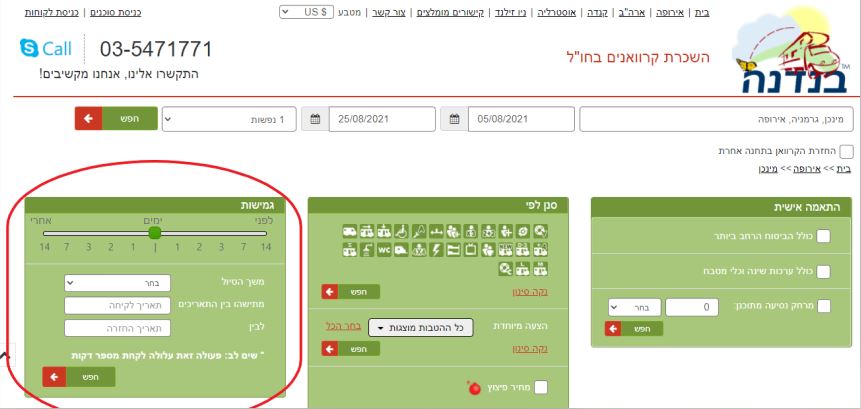Open the US $ currency dropdown
This screenshot has width=861, height=409.
coord(306,12)
